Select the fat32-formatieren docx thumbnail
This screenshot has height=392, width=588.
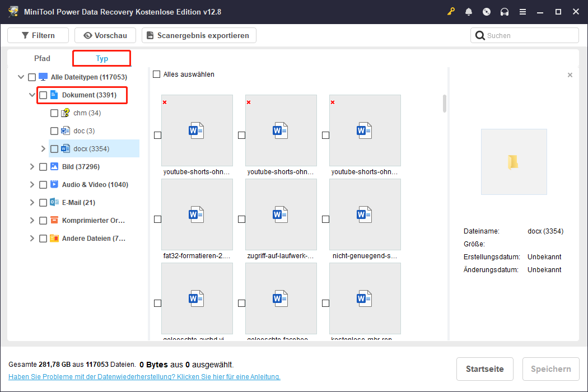tap(197, 214)
